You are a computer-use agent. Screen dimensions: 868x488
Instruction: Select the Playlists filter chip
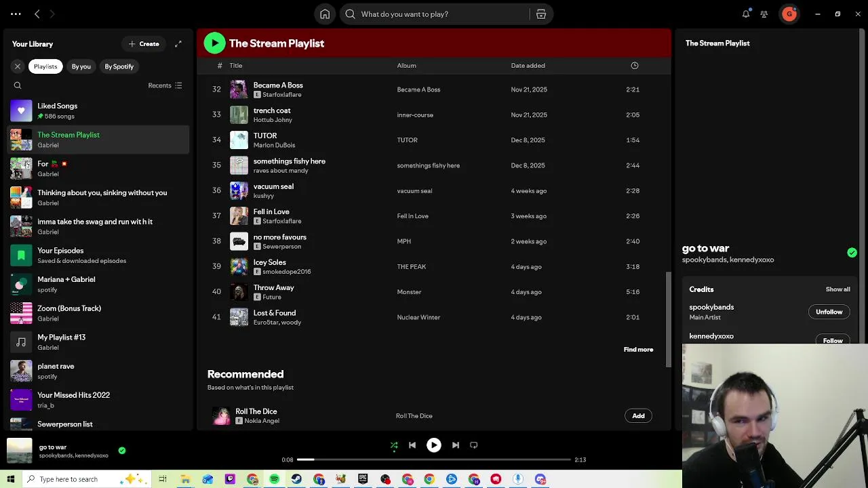45,66
